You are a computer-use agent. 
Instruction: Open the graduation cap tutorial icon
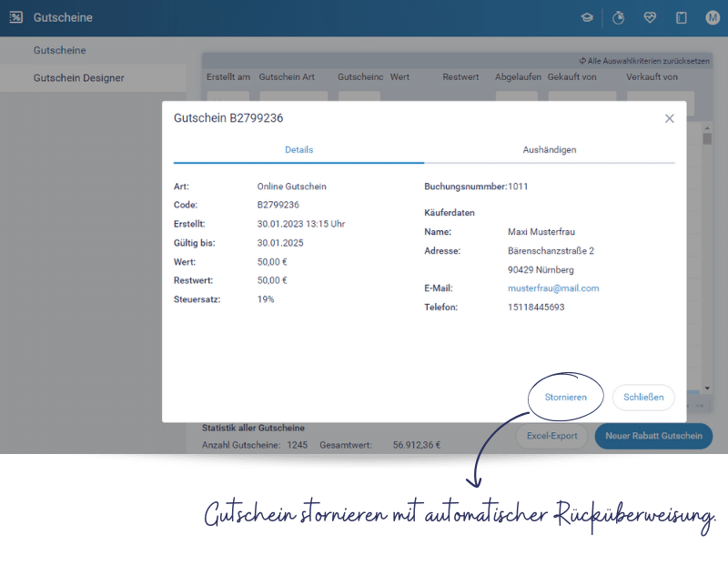pyautogui.click(x=587, y=17)
